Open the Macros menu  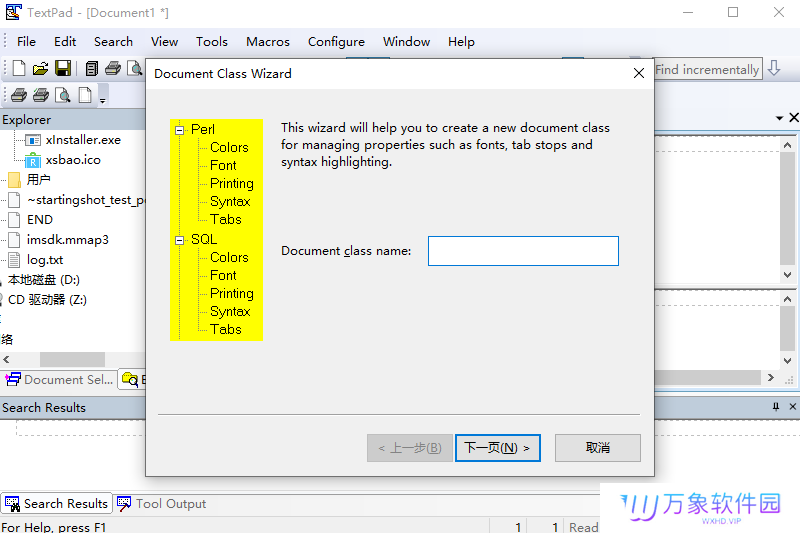268,42
